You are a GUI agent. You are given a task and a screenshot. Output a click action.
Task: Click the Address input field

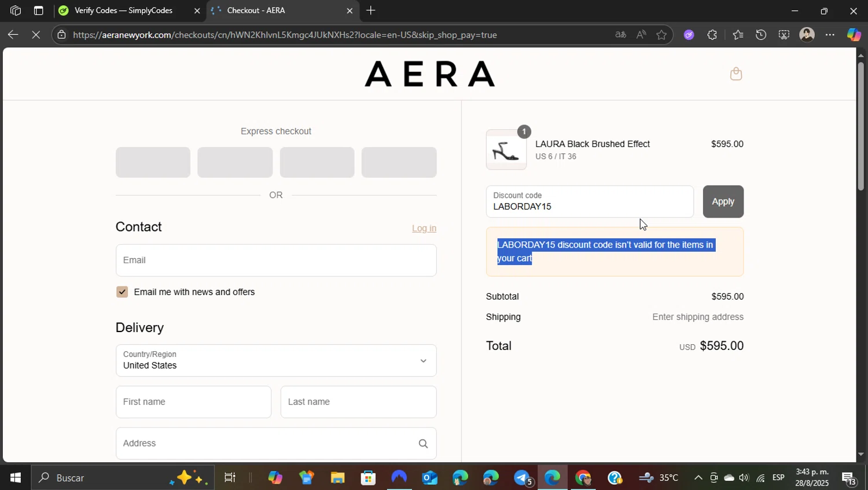click(276, 444)
